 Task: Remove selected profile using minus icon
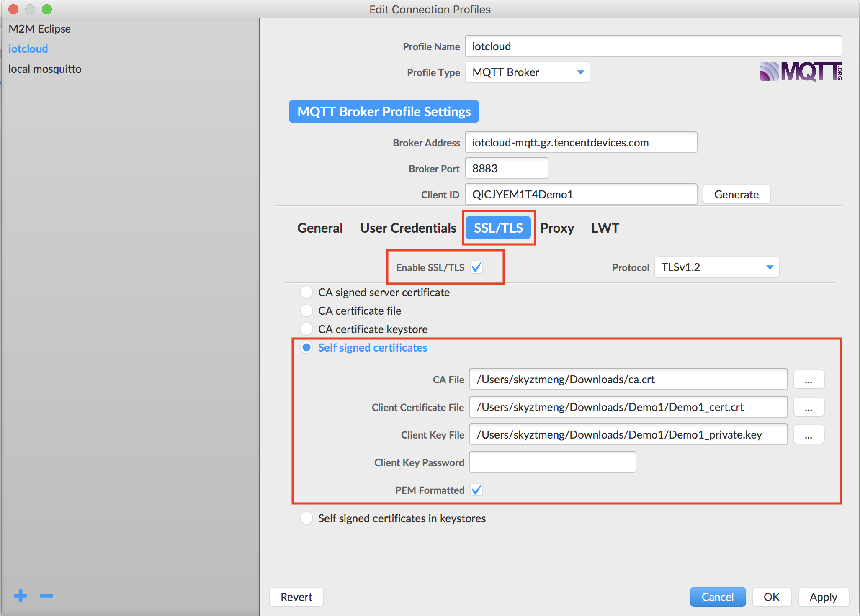[x=46, y=596]
